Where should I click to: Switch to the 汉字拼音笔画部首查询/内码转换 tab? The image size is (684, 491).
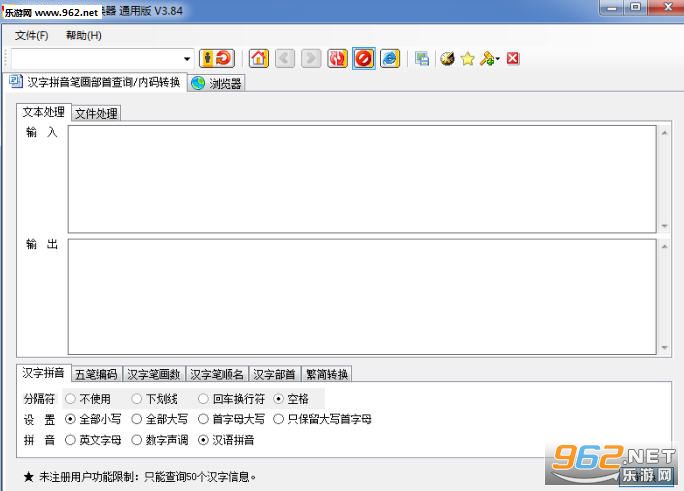pos(96,82)
